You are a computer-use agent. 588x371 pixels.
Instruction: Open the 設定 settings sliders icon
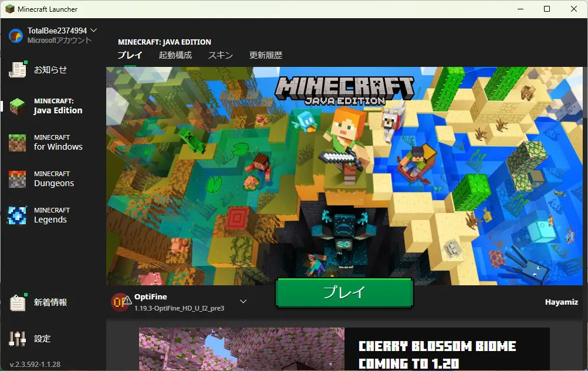pyautogui.click(x=18, y=339)
